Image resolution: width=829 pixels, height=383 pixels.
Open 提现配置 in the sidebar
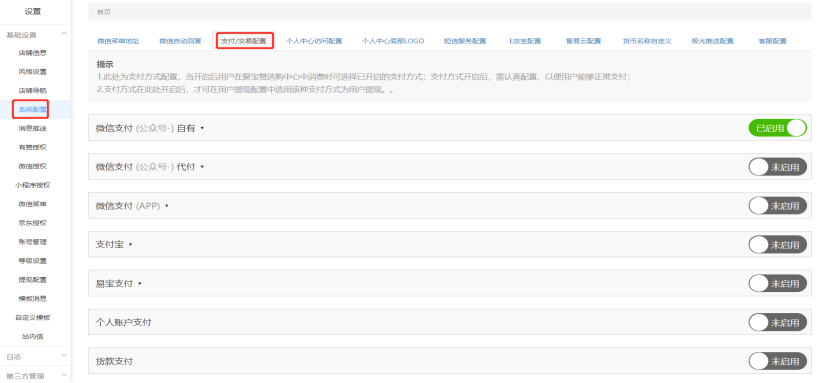[x=33, y=280]
